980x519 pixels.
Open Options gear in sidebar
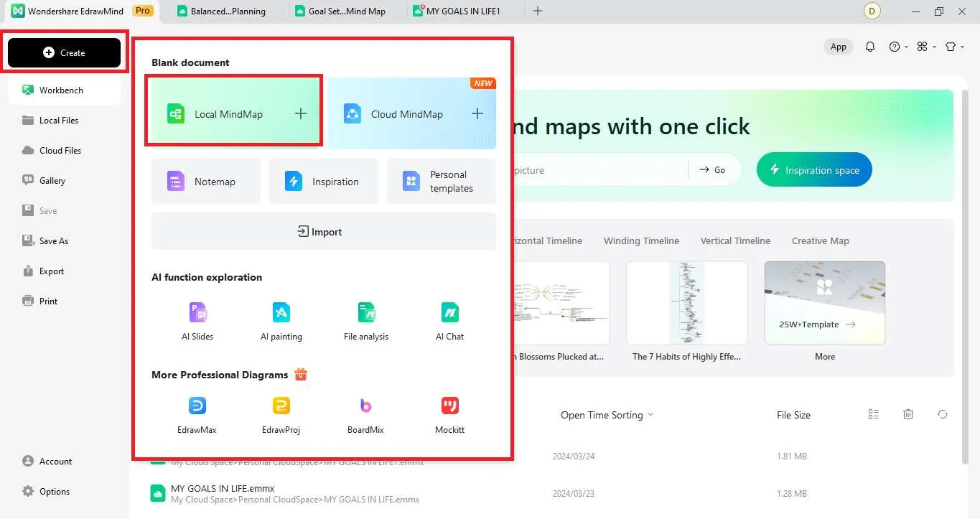pyautogui.click(x=46, y=492)
